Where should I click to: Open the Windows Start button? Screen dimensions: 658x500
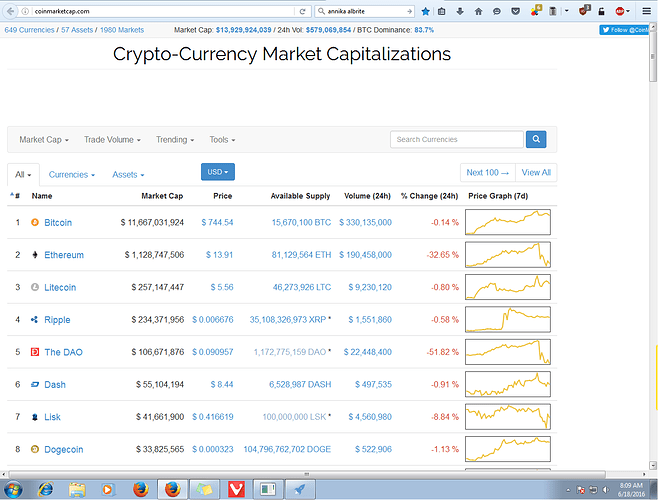click(13, 490)
